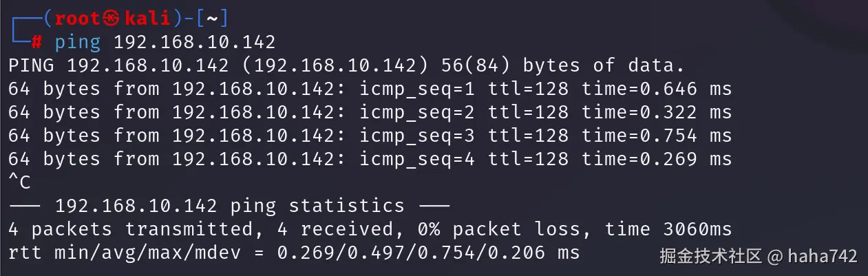Screen dimensions: 868x276
Task: Click the time=0.269 ms value
Action: (656, 160)
